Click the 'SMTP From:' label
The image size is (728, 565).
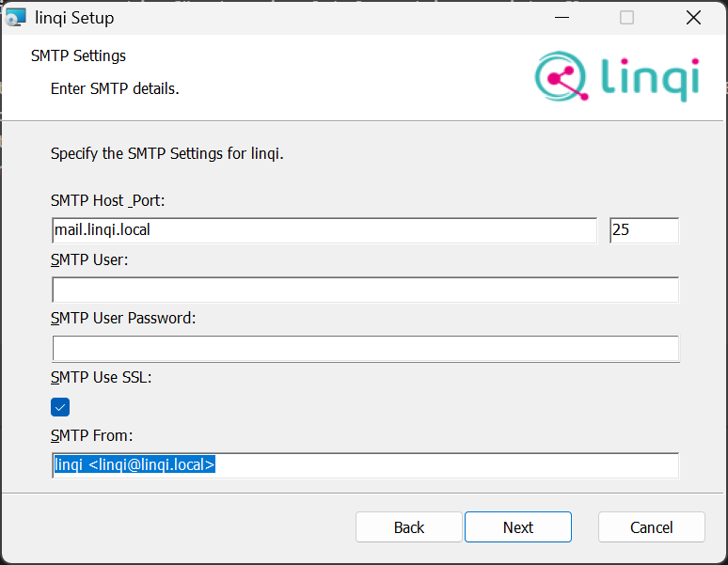point(91,435)
